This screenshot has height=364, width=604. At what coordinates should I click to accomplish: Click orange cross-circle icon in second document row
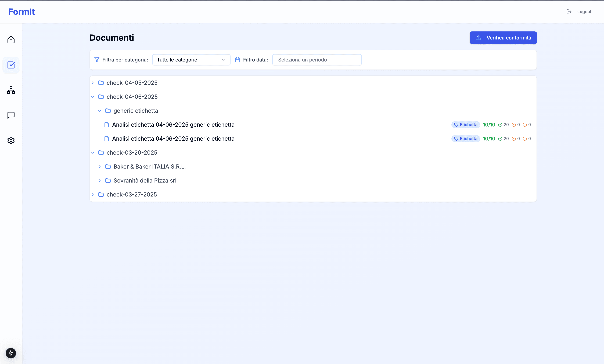pos(514,139)
